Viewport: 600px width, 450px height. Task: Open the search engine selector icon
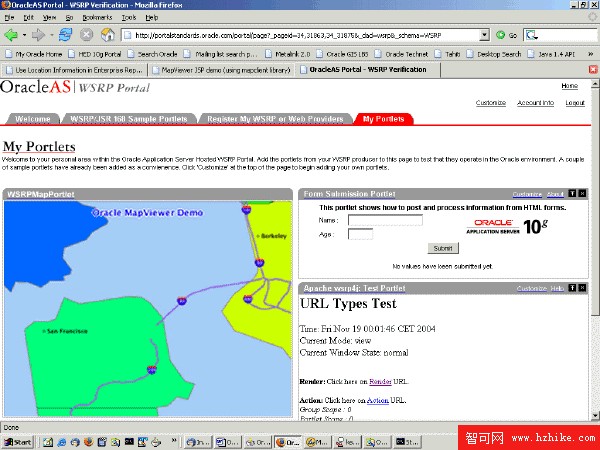(x=532, y=35)
